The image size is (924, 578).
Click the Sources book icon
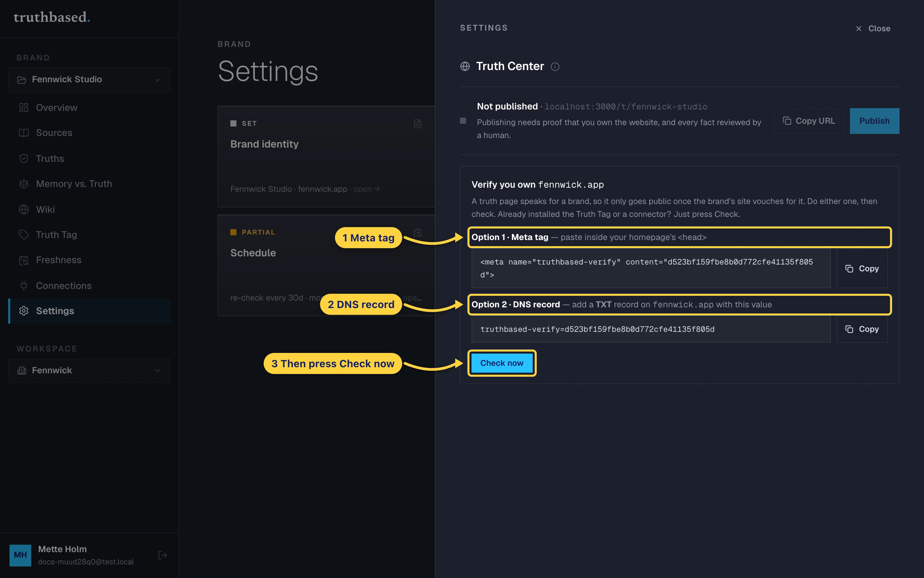(24, 133)
